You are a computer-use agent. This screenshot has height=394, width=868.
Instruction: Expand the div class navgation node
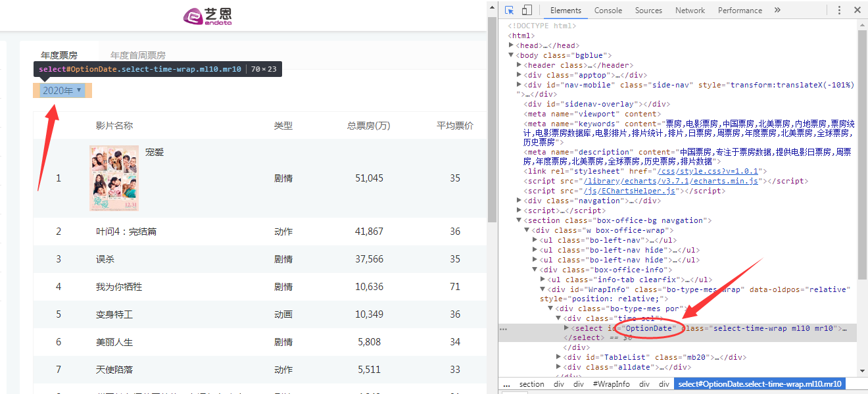(x=519, y=201)
